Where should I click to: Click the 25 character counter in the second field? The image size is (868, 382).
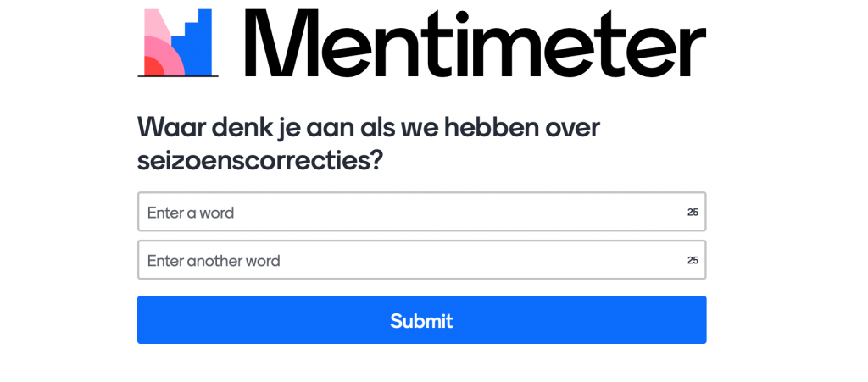[693, 260]
